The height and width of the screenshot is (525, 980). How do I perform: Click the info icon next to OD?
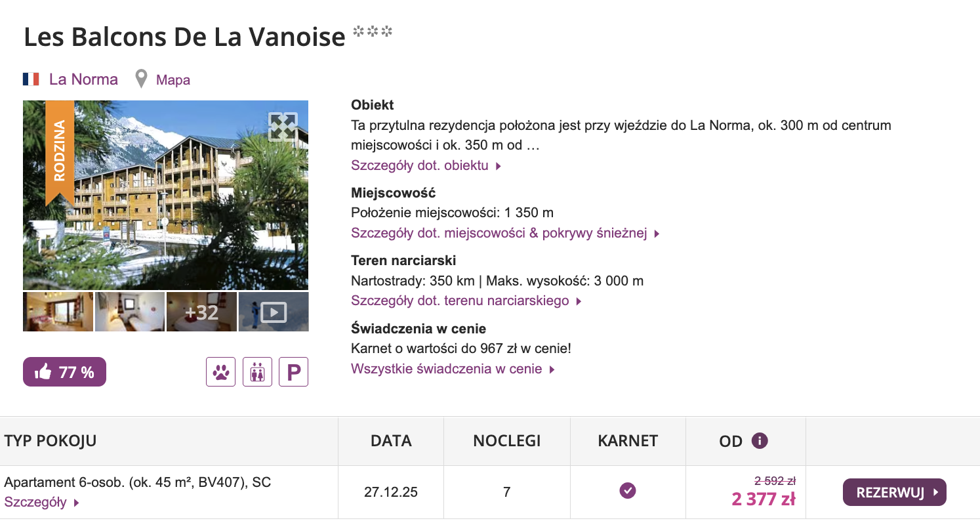coord(760,441)
